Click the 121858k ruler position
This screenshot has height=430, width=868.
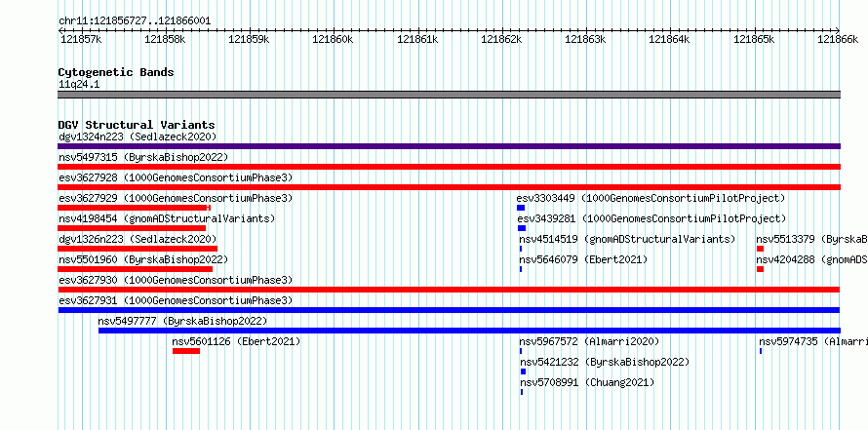tap(165, 39)
